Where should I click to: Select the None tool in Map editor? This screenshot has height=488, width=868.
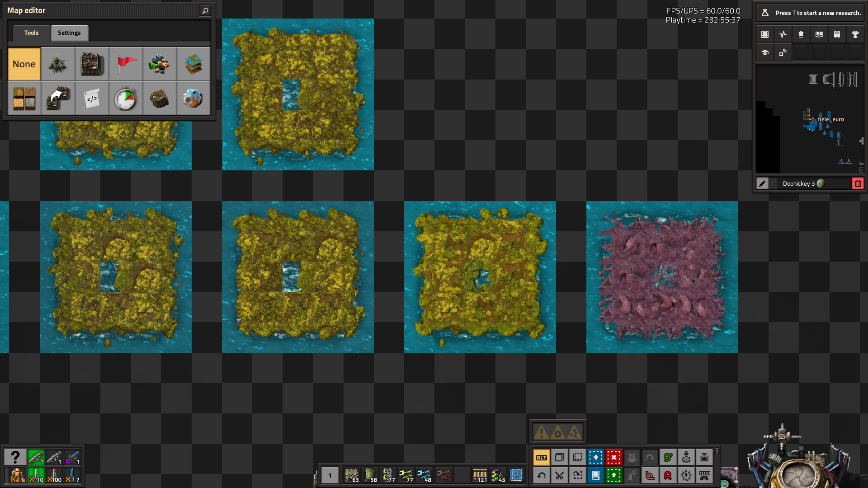tap(24, 64)
